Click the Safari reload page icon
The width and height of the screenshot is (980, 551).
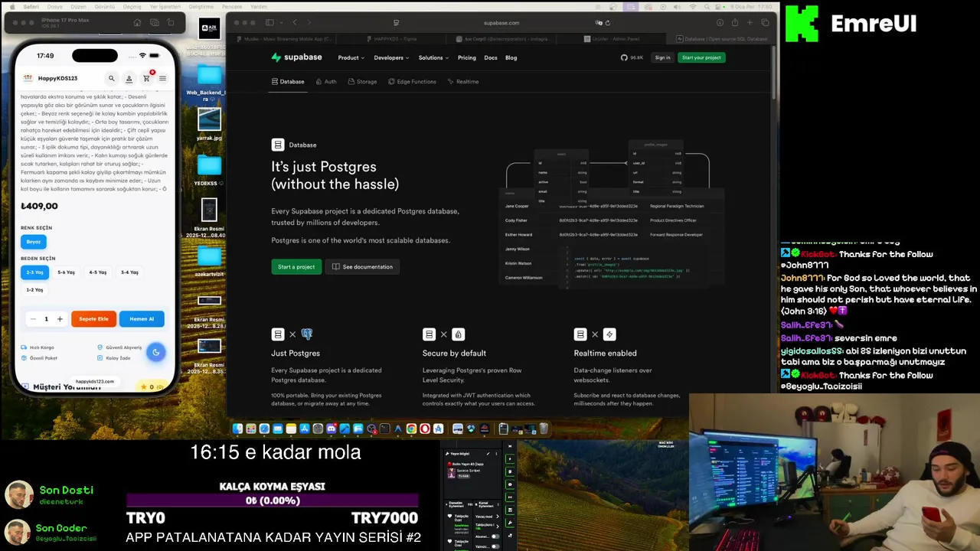coord(608,23)
